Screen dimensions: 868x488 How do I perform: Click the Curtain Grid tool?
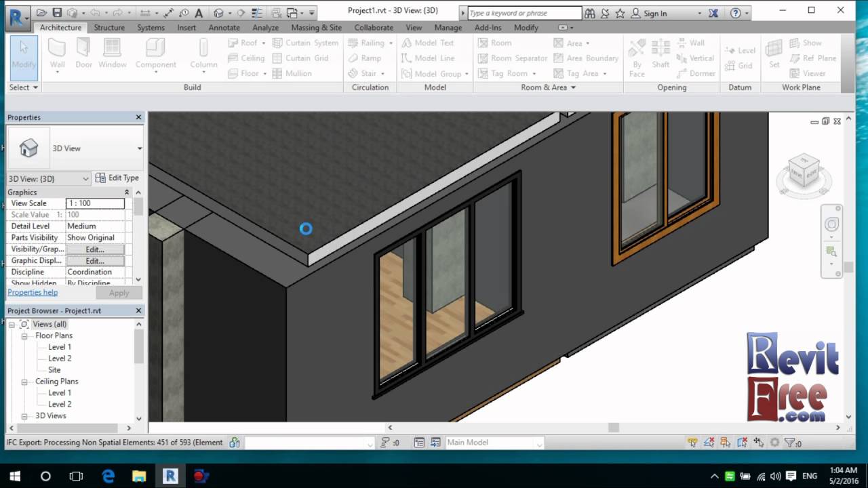300,58
